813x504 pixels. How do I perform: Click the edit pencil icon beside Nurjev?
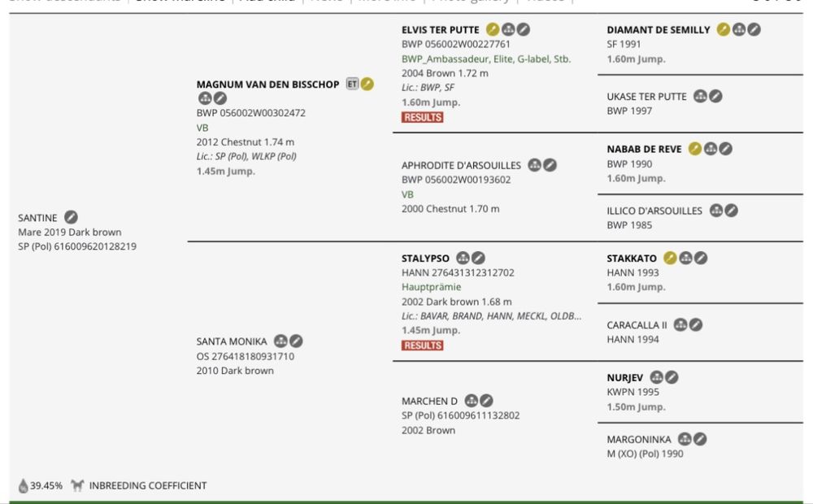672,377
